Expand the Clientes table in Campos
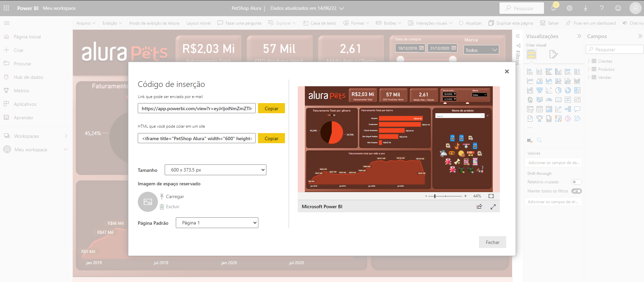 (589, 61)
